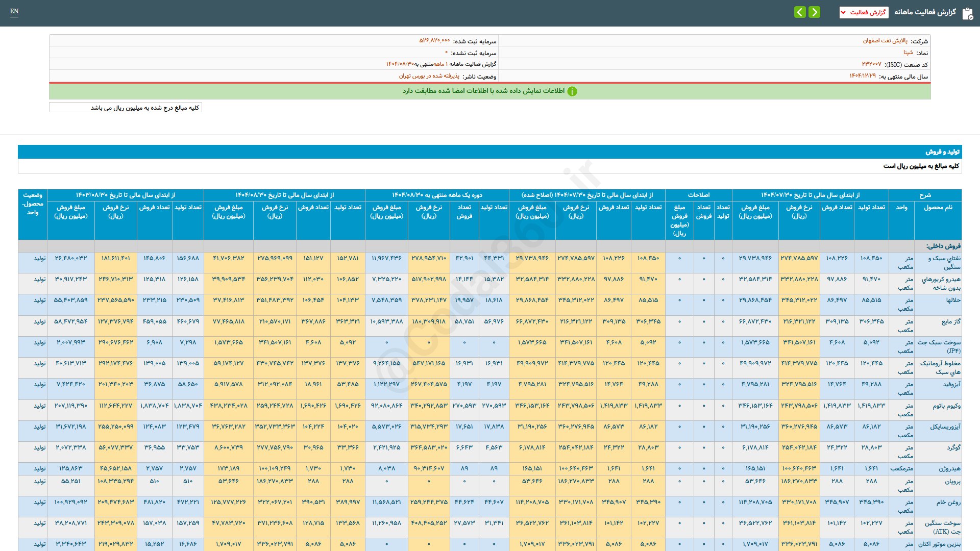Viewport: 980px width, 551px height.
Task: Click the فروش داخلی group row
Action: click(943, 246)
